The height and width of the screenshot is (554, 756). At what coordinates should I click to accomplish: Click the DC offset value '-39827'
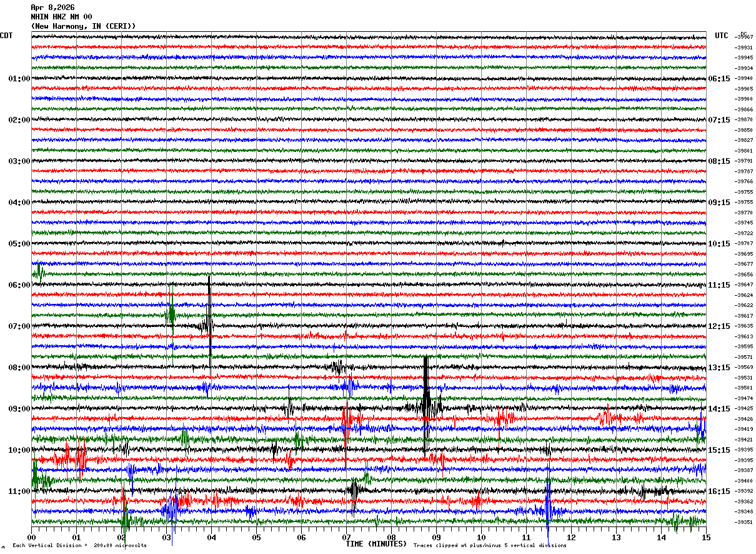point(744,140)
